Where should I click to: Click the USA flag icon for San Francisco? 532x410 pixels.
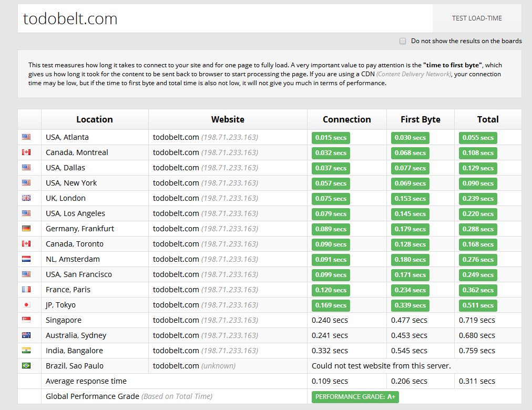pos(26,274)
